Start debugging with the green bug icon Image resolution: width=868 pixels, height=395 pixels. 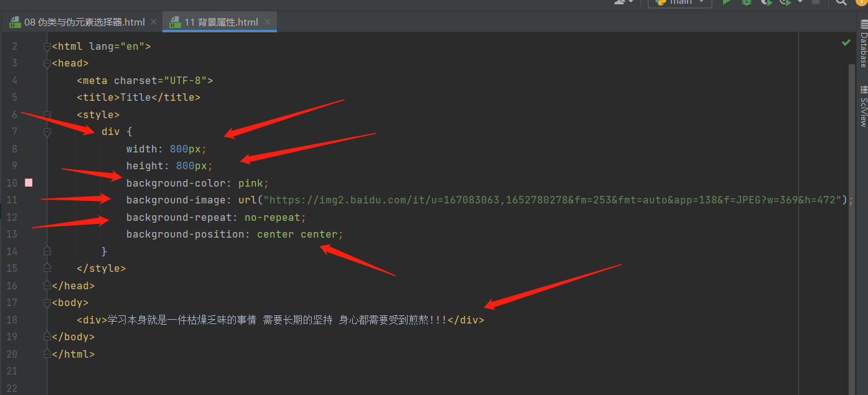coord(746,2)
